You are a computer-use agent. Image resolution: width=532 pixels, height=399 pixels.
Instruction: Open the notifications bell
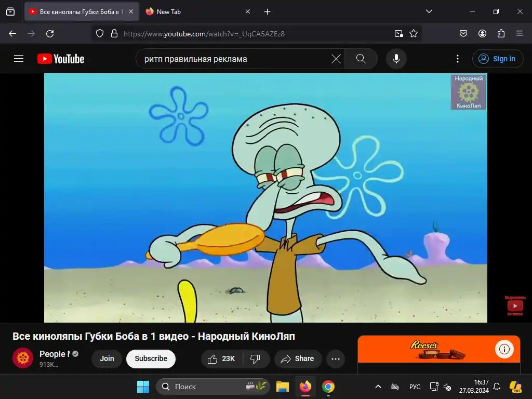click(497, 387)
